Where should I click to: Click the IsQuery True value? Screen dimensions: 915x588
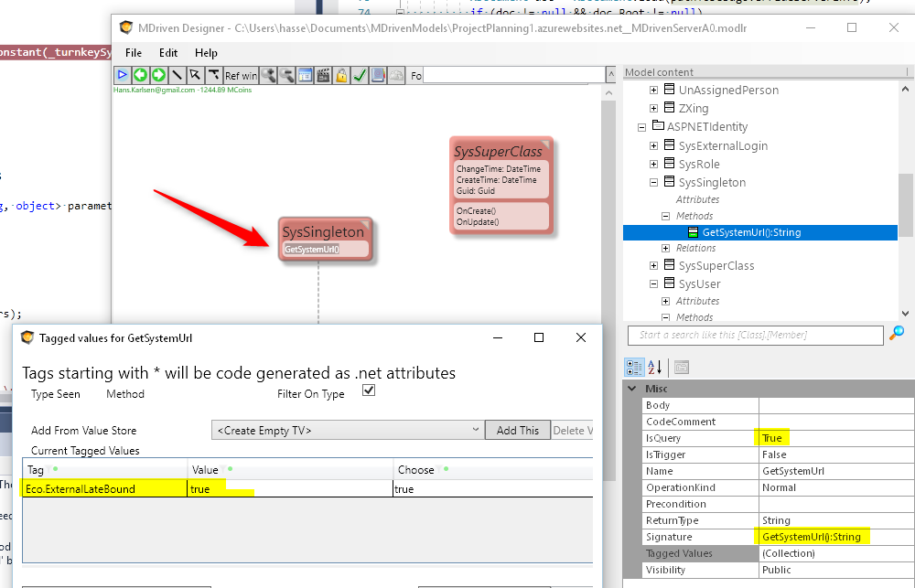click(x=835, y=437)
